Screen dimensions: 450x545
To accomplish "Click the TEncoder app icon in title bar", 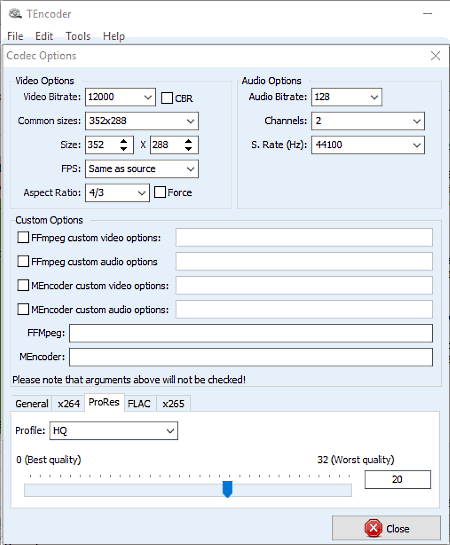I will (15, 14).
